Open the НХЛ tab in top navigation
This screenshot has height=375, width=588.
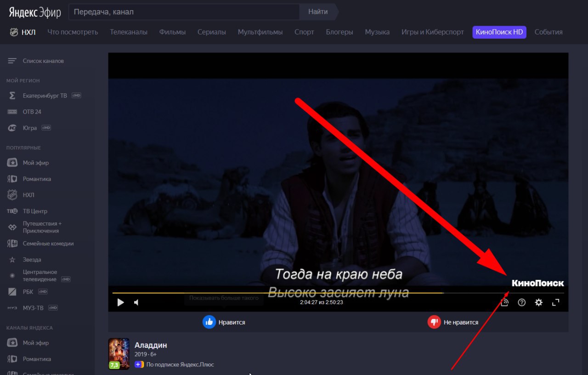click(x=22, y=32)
